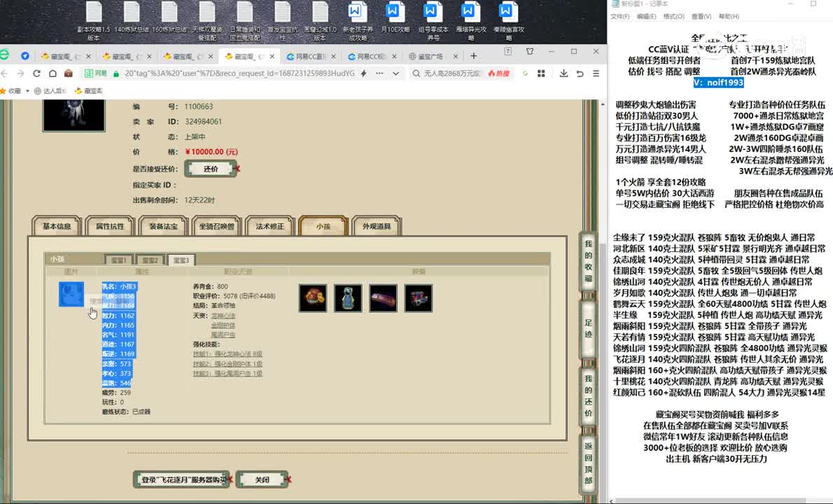Switch to the 装备法宝 tab

coord(162,226)
